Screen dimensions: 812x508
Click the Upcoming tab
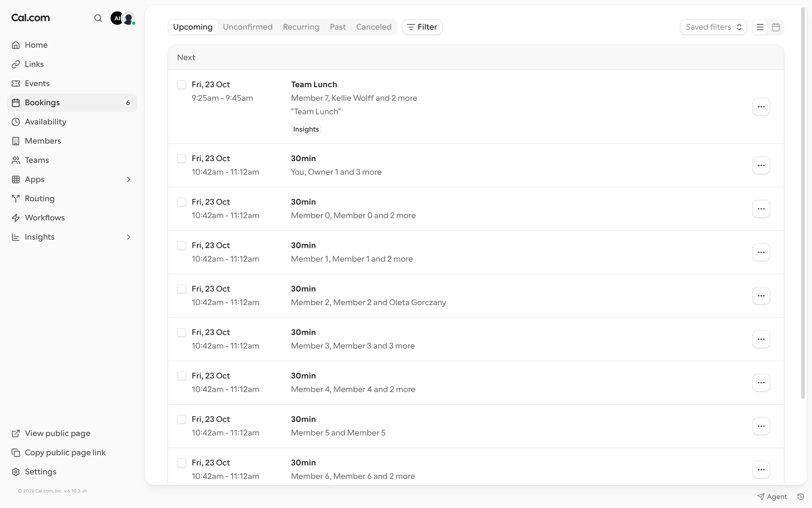click(193, 27)
